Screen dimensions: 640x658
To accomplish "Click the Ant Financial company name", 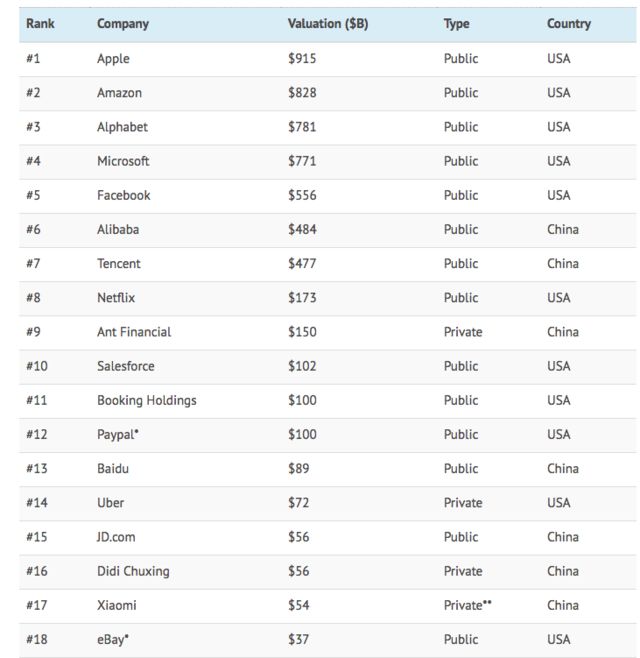I will click(134, 332).
